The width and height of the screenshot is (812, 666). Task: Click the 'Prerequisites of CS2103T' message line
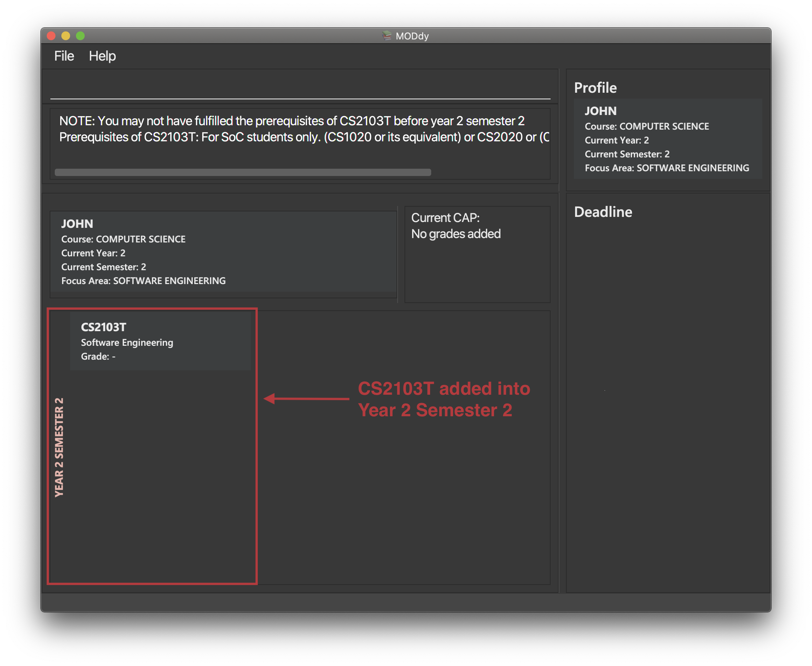[304, 137]
